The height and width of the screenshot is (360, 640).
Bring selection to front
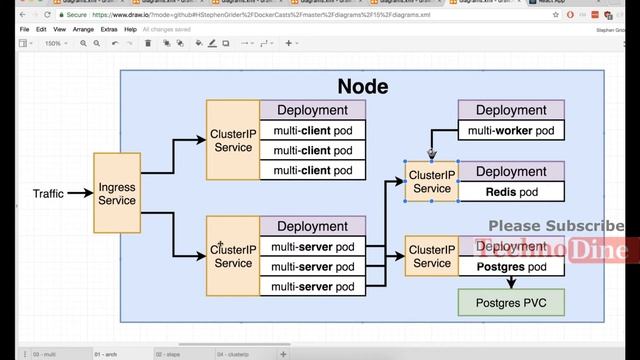(167, 43)
